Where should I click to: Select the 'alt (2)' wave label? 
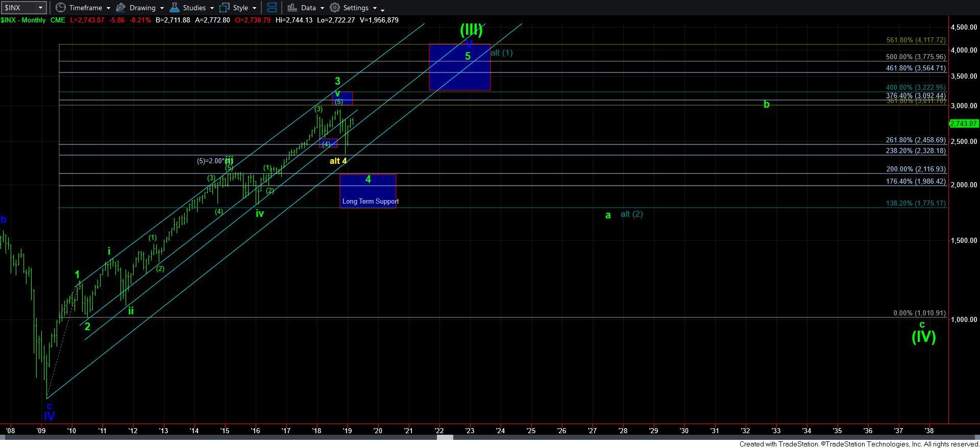[631, 214]
